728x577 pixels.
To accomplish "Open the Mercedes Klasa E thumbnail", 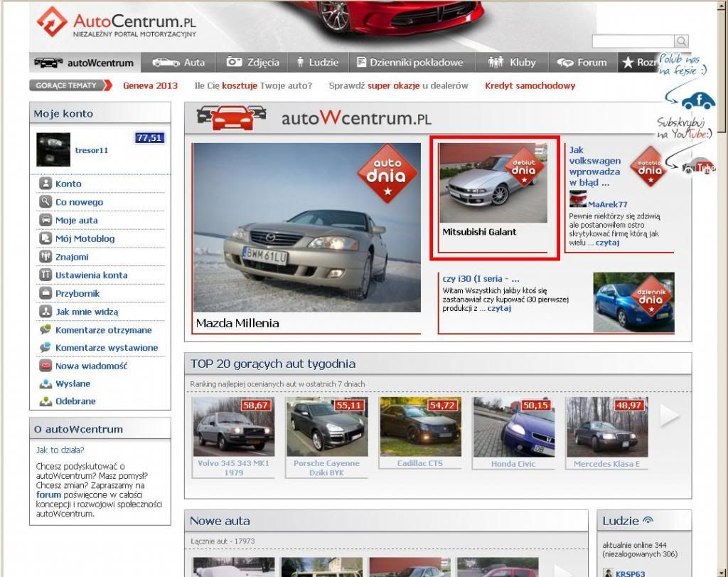I will (x=607, y=426).
